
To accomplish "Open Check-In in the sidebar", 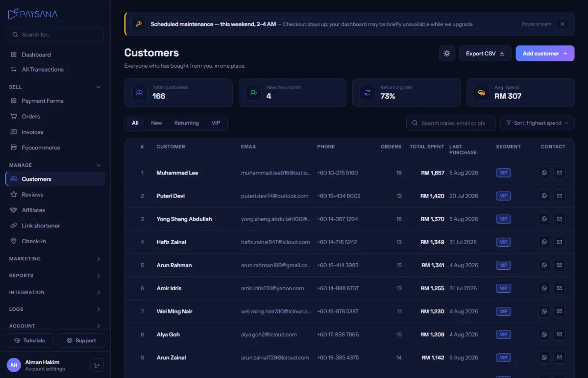I will tap(55, 241).
